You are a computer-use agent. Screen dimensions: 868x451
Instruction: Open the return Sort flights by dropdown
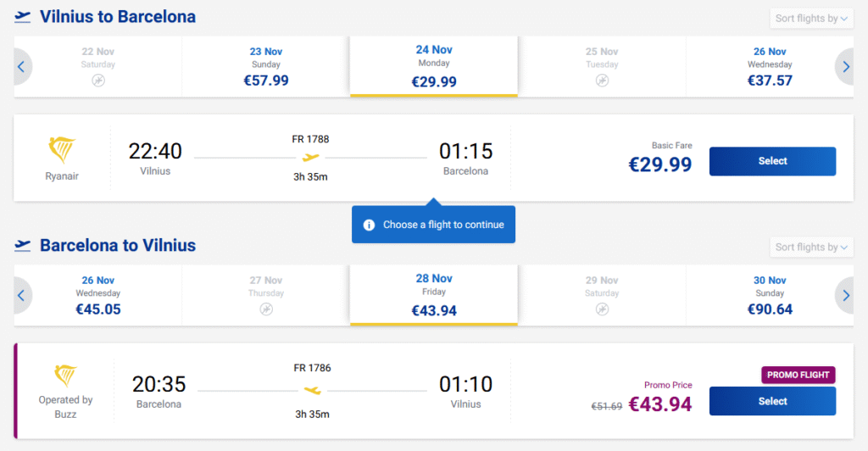pyautogui.click(x=811, y=248)
